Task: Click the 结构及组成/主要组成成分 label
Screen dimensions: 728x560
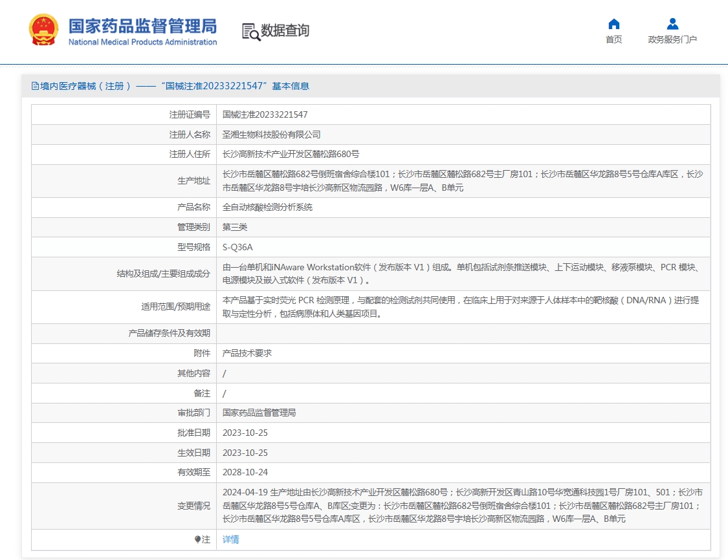Action: (x=164, y=274)
